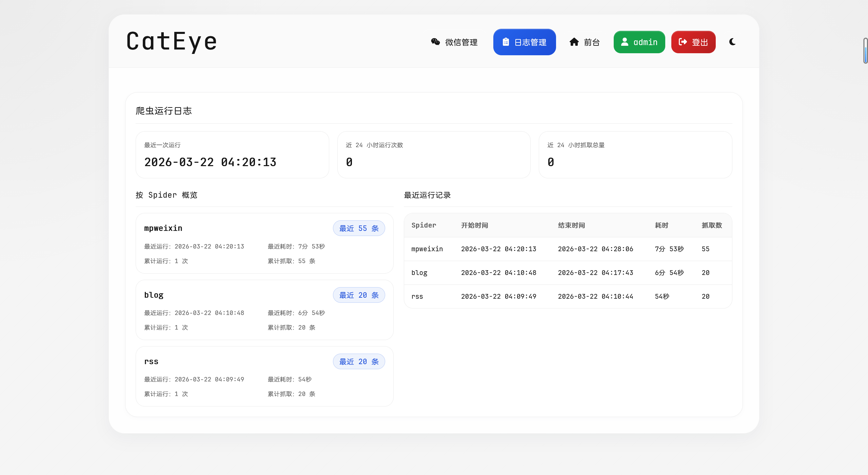This screenshot has height=475, width=868.
Task: Click the WeChat icon in navigation
Action: click(435, 42)
